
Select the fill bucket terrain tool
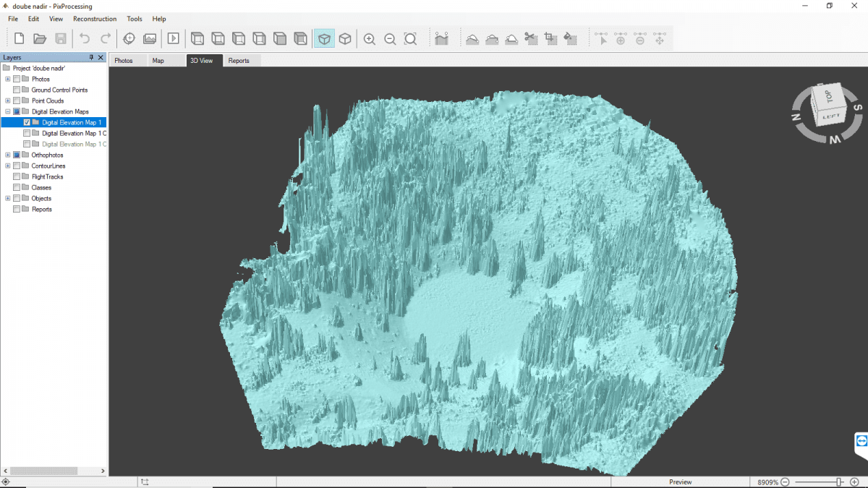point(571,38)
